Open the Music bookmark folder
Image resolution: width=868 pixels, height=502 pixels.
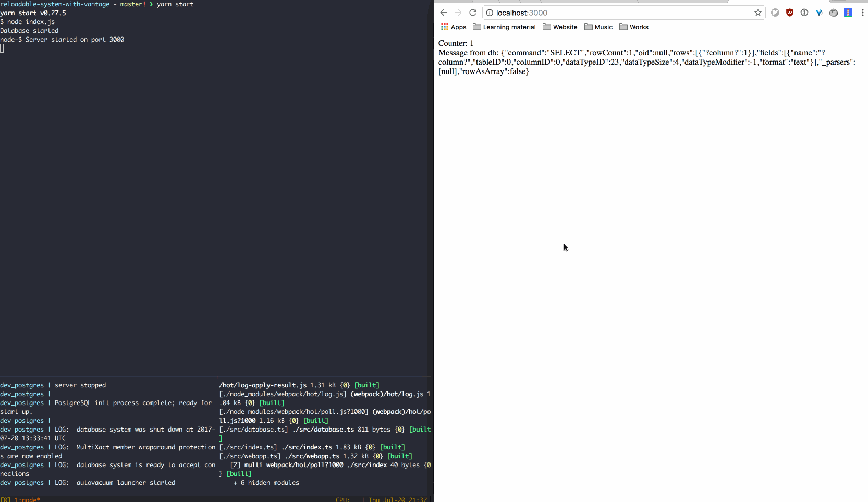click(x=598, y=27)
